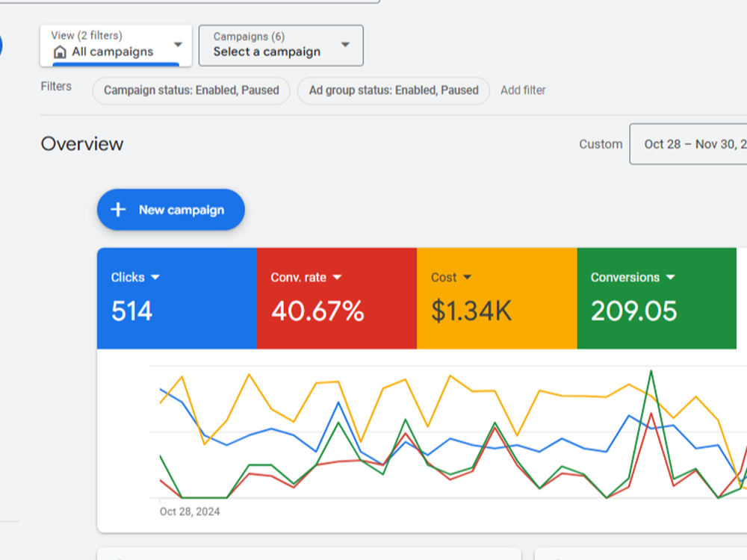The image size is (747, 560).
Task: Select the yellow Cost $1.34K tile
Action: pos(497,298)
